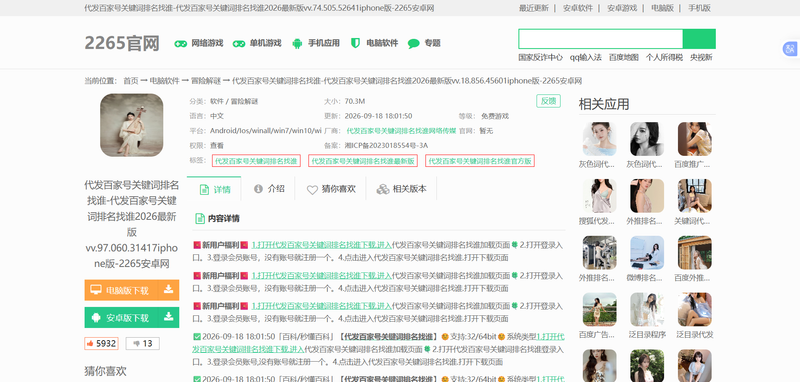Click the 相关应用 heading

click(604, 104)
